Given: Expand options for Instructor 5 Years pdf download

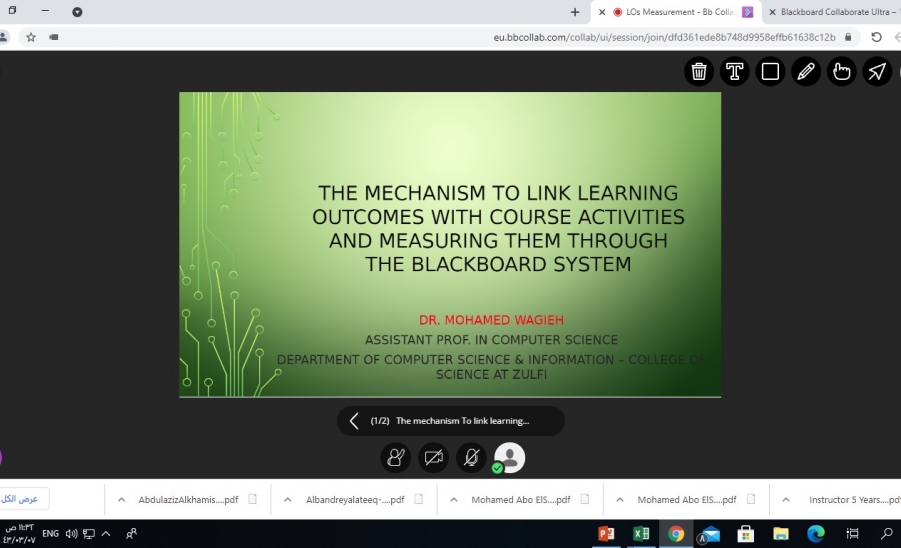Looking at the screenshot, I should (786, 500).
